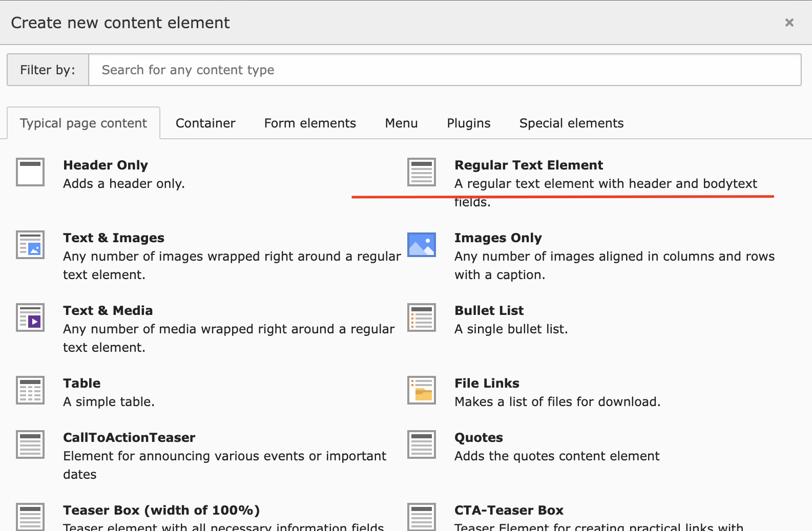Choose the Text & Images icon
Image resolution: width=812 pixels, height=531 pixels.
pyautogui.click(x=30, y=245)
